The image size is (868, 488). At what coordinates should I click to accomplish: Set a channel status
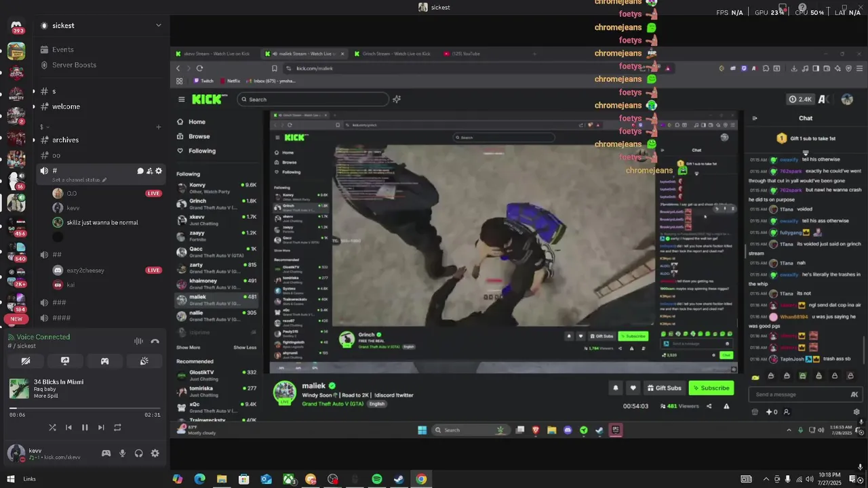pos(80,180)
